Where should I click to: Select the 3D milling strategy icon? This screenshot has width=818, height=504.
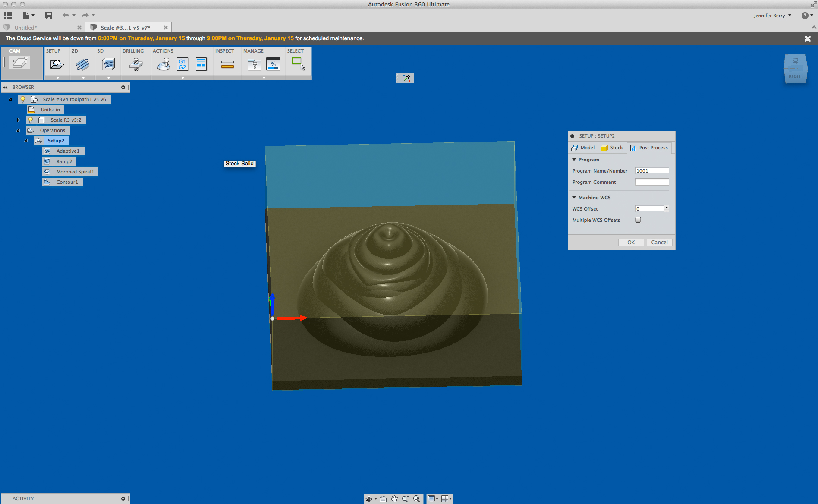(107, 64)
